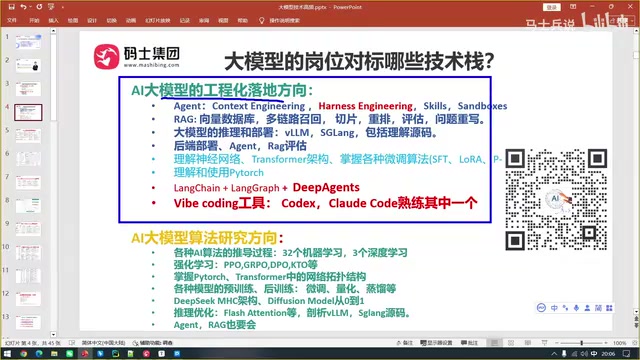
Task: Open the Windows Start menu
Action: click(x=7, y=353)
